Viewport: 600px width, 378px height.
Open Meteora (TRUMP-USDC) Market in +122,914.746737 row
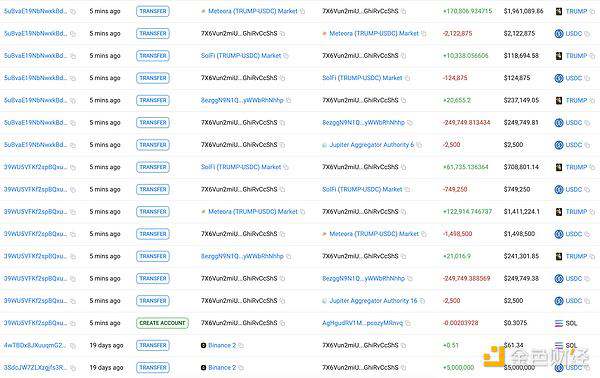(x=253, y=212)
